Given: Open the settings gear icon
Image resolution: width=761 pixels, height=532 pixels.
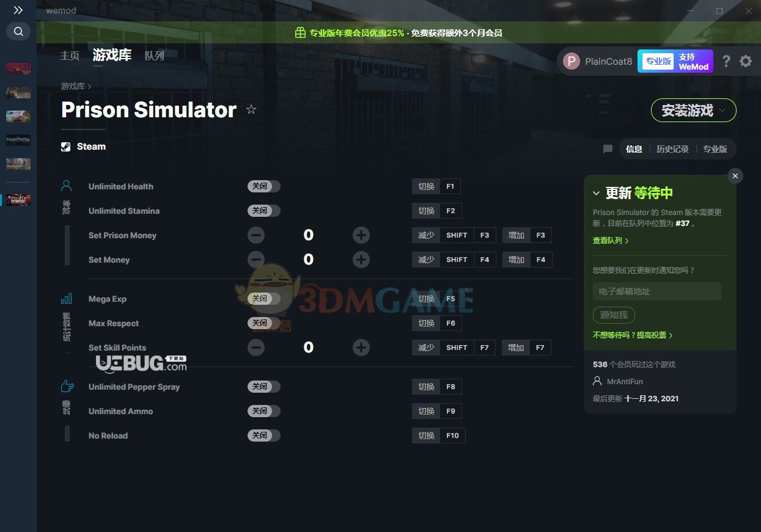Looking at the screenshot, I should (746, 61).
